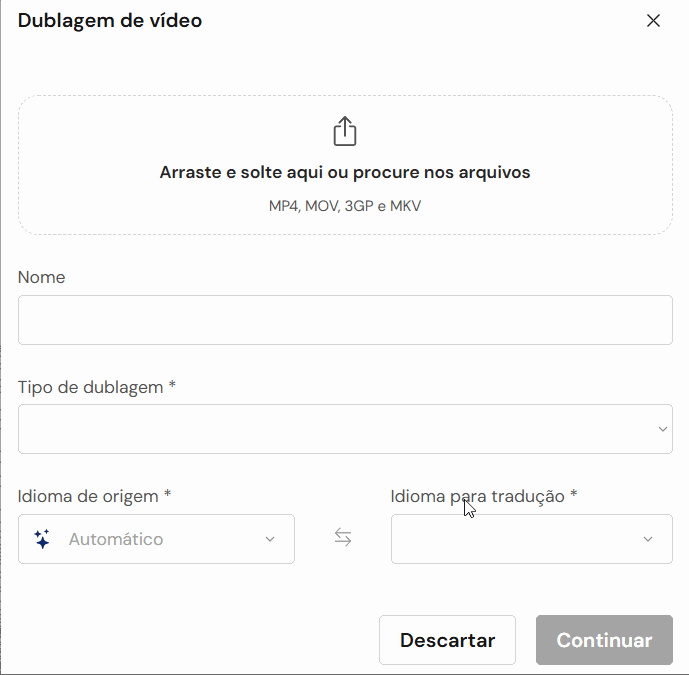Viewport: 689px width, 675px height.
Task: Close the Dublagem de vídeo dialog
Action: pyautogui.click(x=653, y=21)
